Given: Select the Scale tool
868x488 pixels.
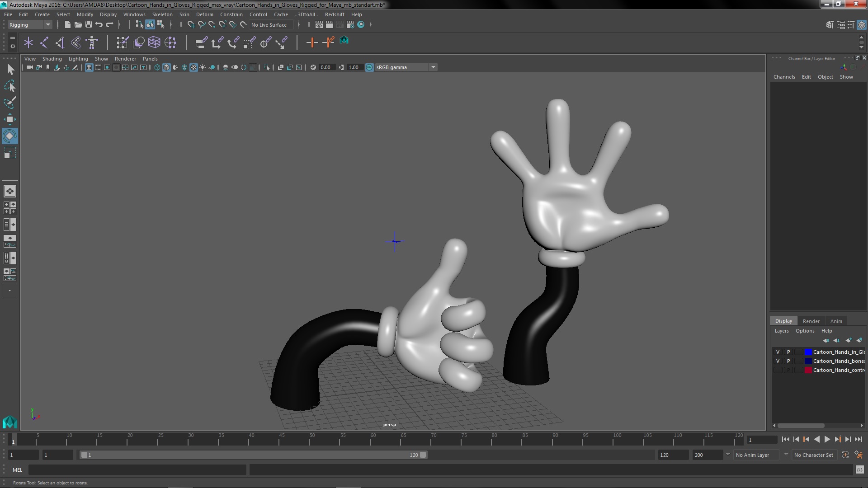Looking at the screenshot, I should coord(10,153).
